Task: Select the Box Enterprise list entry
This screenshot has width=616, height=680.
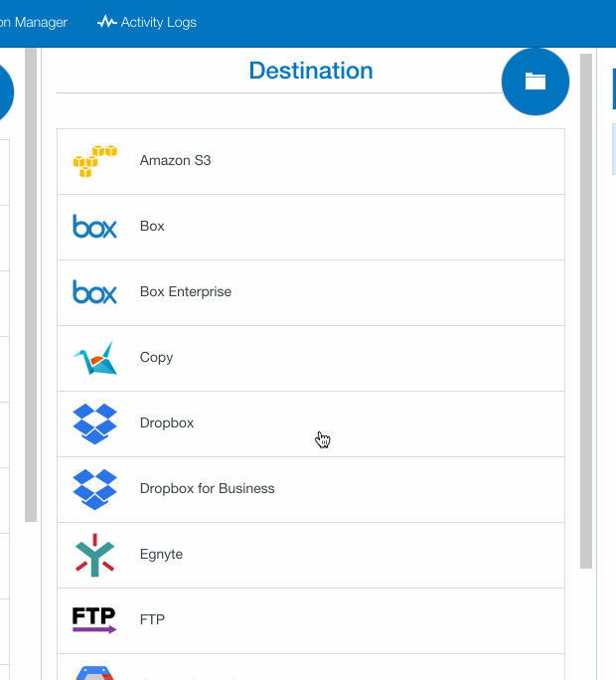Action: tap(186, 292)
